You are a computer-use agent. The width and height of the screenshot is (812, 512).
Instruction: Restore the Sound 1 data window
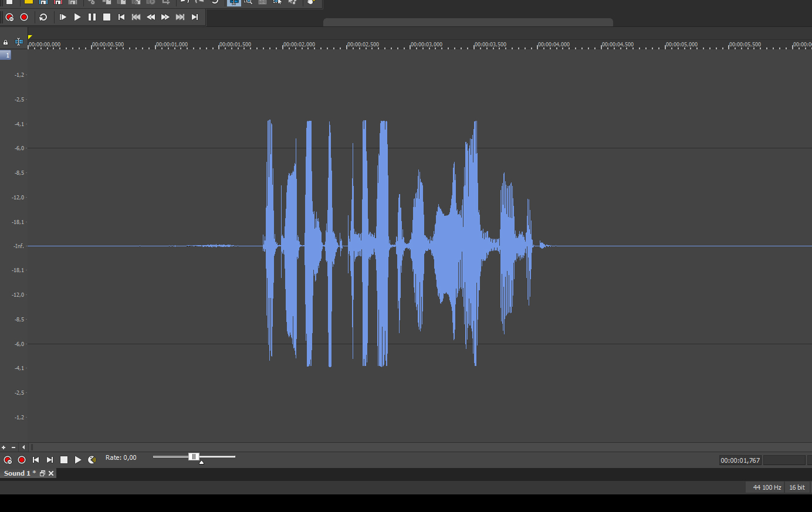42,474
